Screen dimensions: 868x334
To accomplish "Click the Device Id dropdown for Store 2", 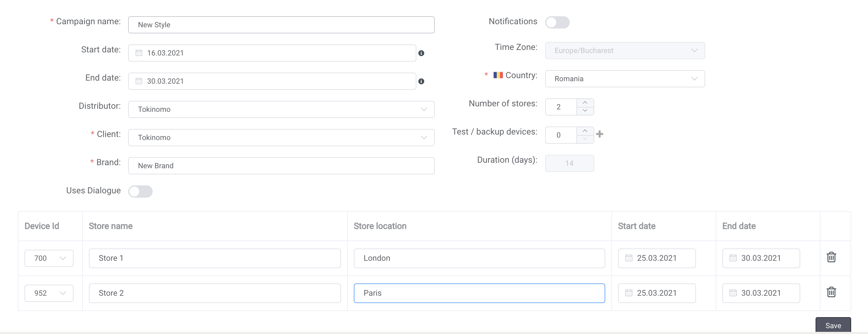I will pos(49,293).
